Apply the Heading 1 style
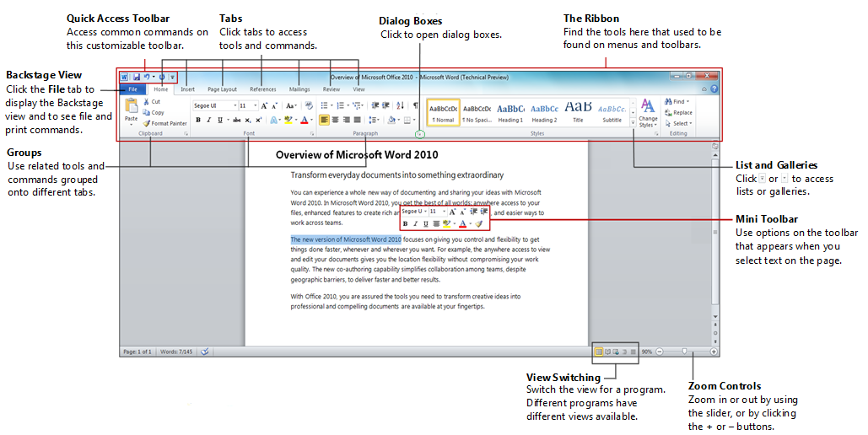The width and height of the screenshot is (868, 435). click(x=510, y=113)
